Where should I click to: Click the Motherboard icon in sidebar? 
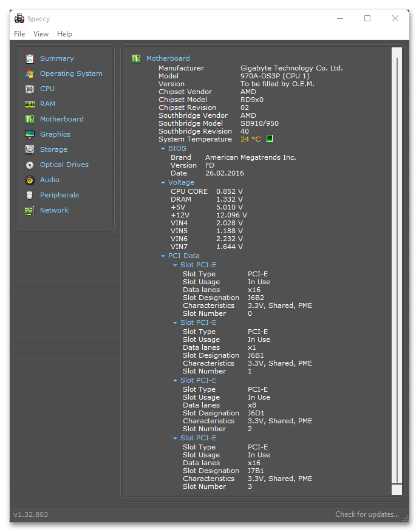coord(30,120)
